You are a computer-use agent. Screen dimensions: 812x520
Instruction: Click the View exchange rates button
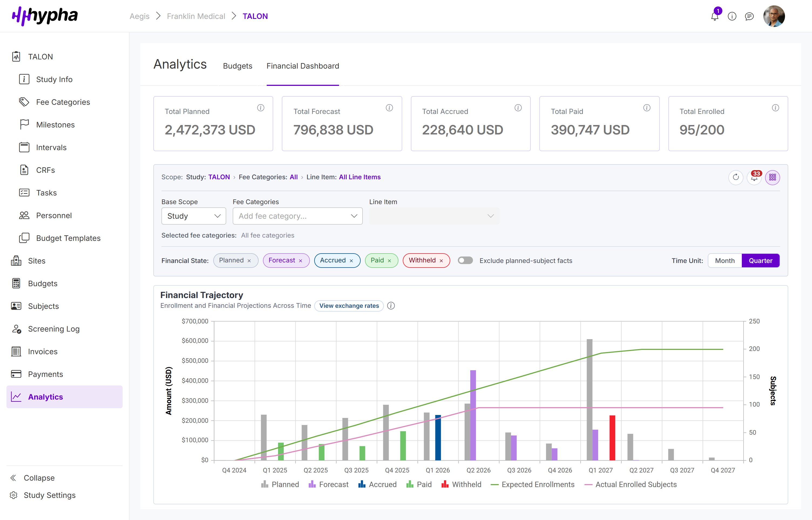[349, 306]
